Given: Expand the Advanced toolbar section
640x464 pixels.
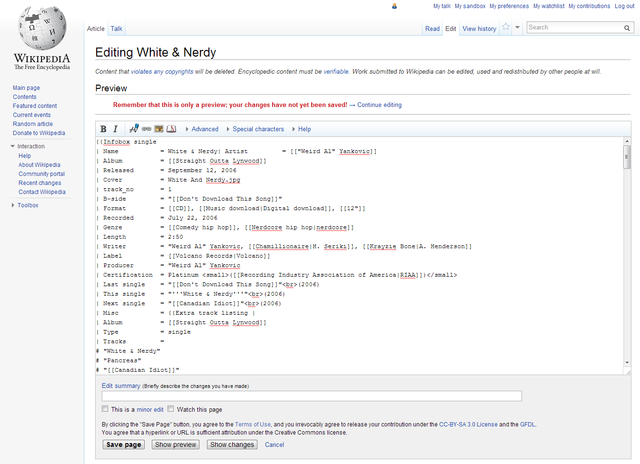Looking at the screenshot, I should click(x=203, y=129).
